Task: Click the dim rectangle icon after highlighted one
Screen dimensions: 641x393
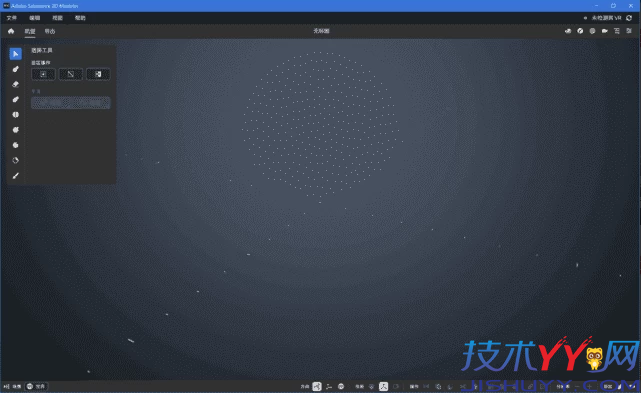Action: 396,386
